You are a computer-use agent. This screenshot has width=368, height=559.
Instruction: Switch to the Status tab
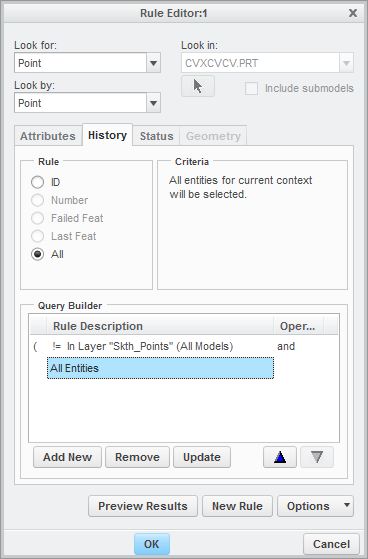[156, 136]
